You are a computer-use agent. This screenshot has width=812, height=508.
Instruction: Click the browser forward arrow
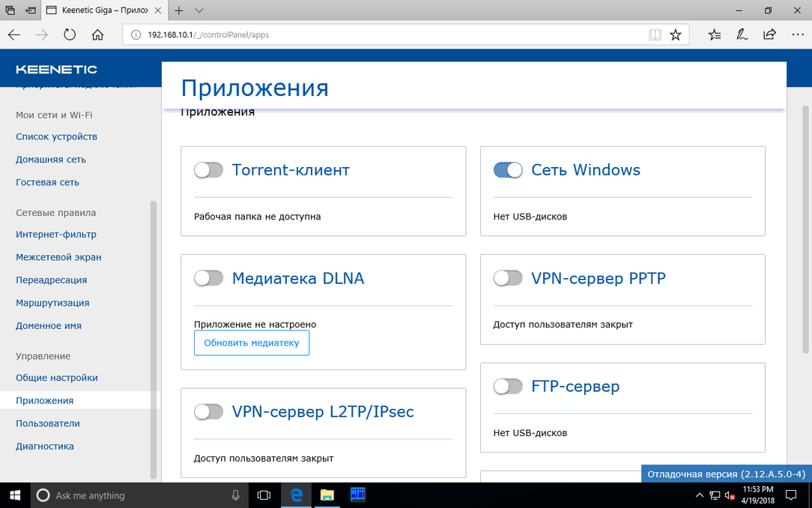(41, 34)
